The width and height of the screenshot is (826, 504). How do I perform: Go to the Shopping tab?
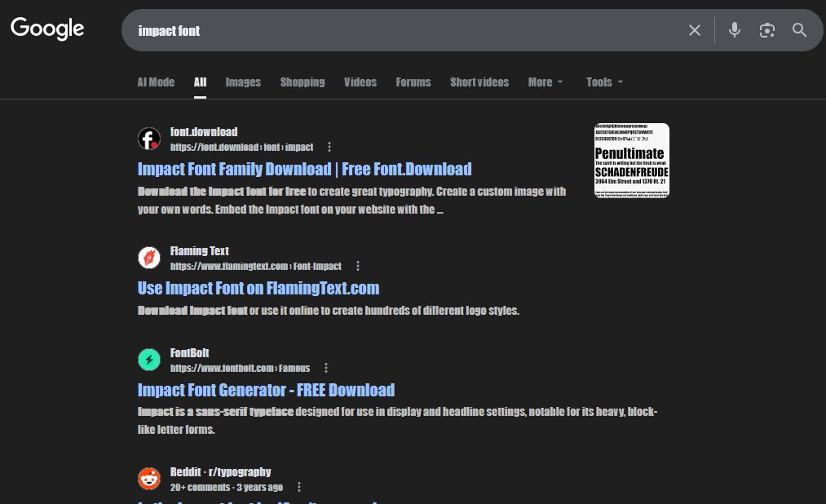[x=303, y=82]
